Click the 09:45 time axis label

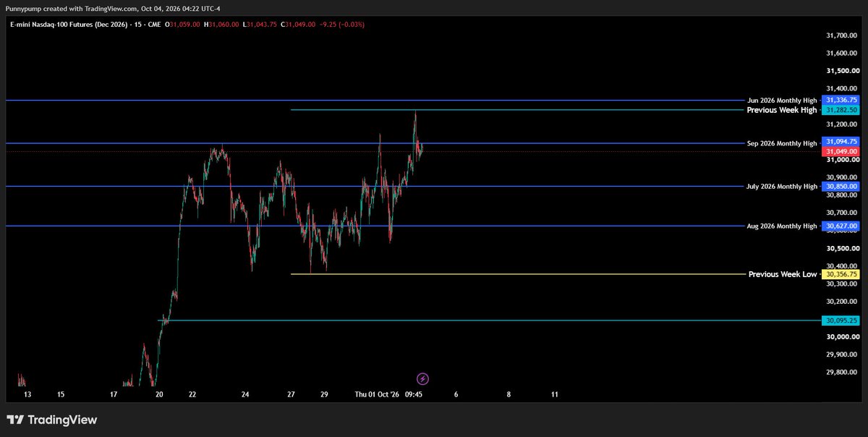(414, 395)
